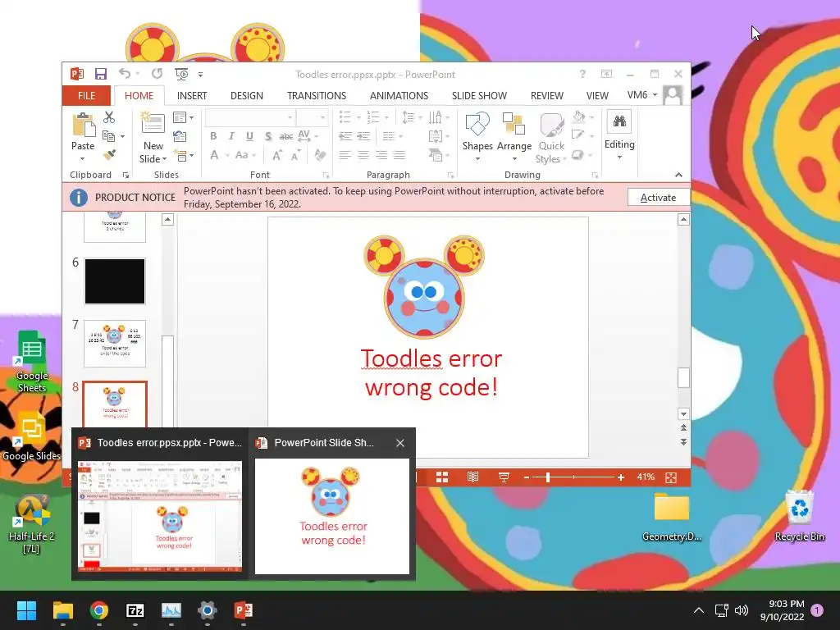840x630 pixels.
Task: Expand the Editing dropdown arrow
Action: [619, 157]
